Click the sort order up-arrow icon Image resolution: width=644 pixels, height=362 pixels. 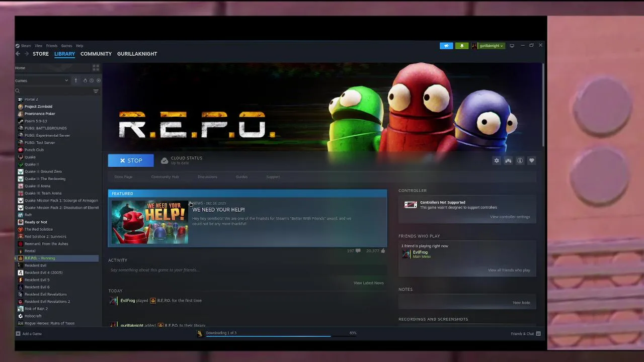[x=76, y=80]
